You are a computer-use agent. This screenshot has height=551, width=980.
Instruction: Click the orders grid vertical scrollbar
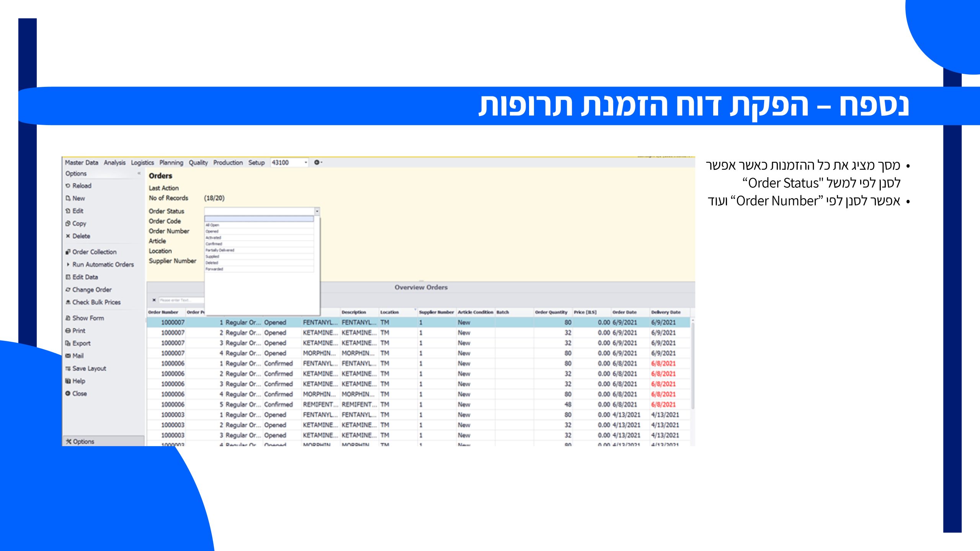click(693, 365)
